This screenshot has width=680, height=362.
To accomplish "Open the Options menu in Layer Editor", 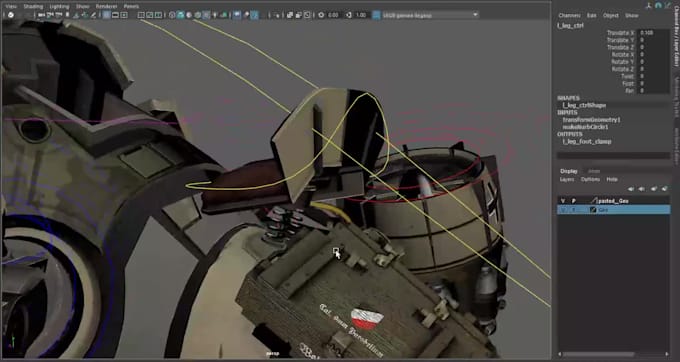I will [590, 179].
